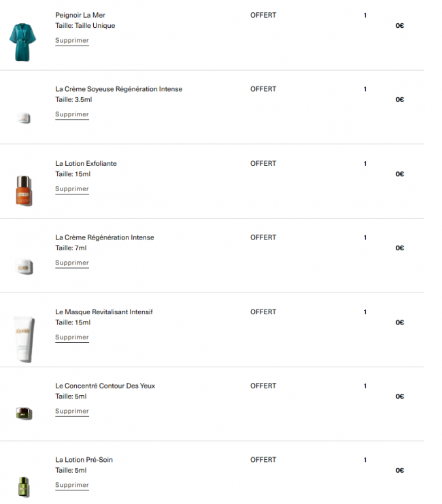Click the green La Lotion Pré-Soin bottle image

24,486
